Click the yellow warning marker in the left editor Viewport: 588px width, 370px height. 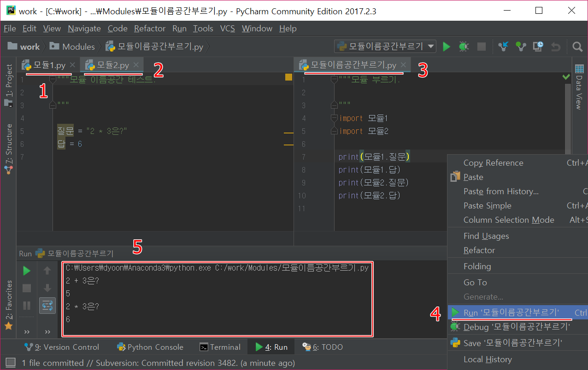288,77
